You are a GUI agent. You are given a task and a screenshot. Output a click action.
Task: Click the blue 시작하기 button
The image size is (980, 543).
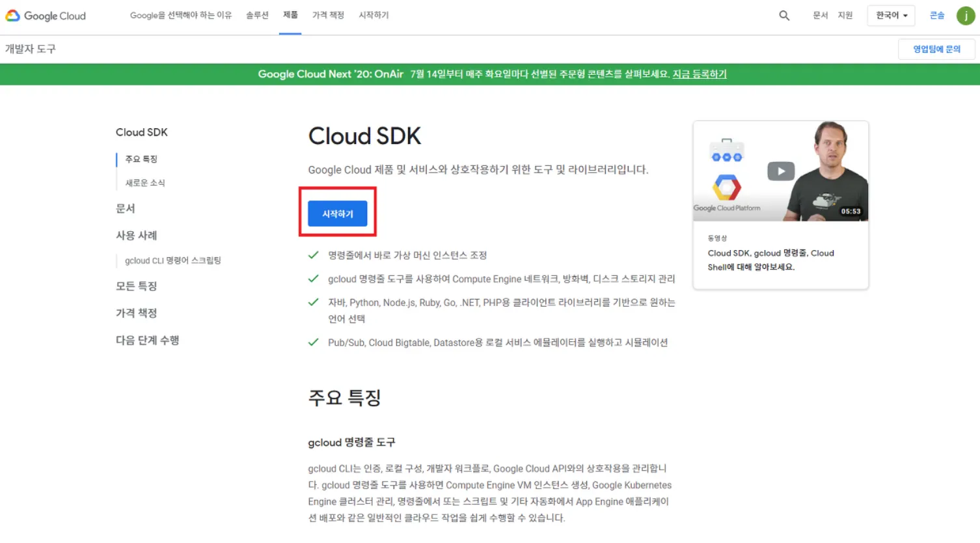(x=338, y=214)
